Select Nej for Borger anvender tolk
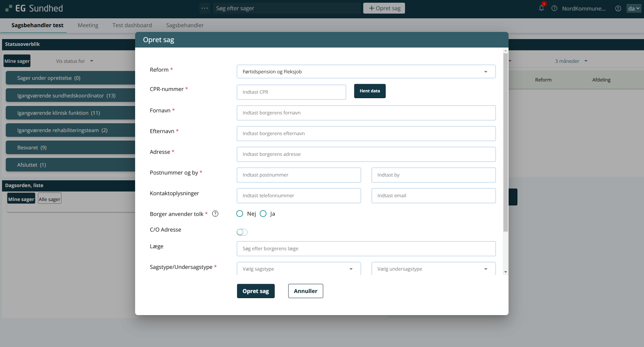644x347 pixels. [x=240, y=214]
